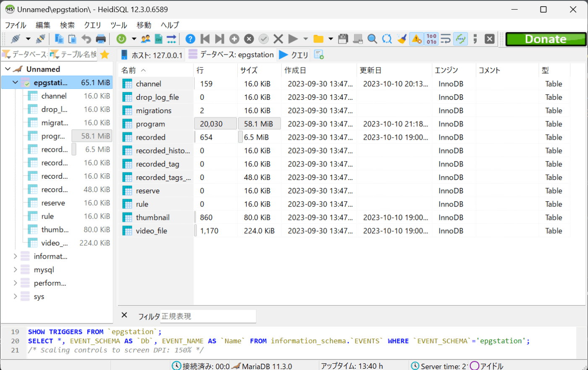Expand the information_schema database node
The image size is (588, 370).
(x=16, y=256)
